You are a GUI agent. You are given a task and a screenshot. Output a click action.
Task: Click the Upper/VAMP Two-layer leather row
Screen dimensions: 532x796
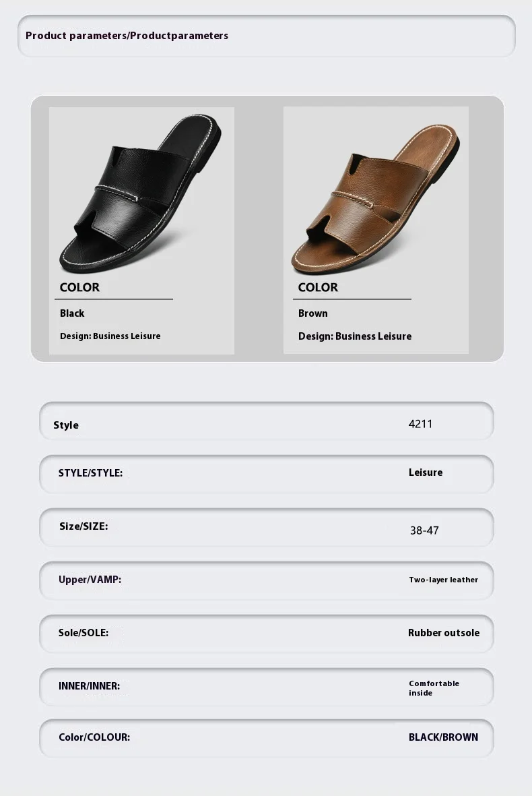(266, 580)
